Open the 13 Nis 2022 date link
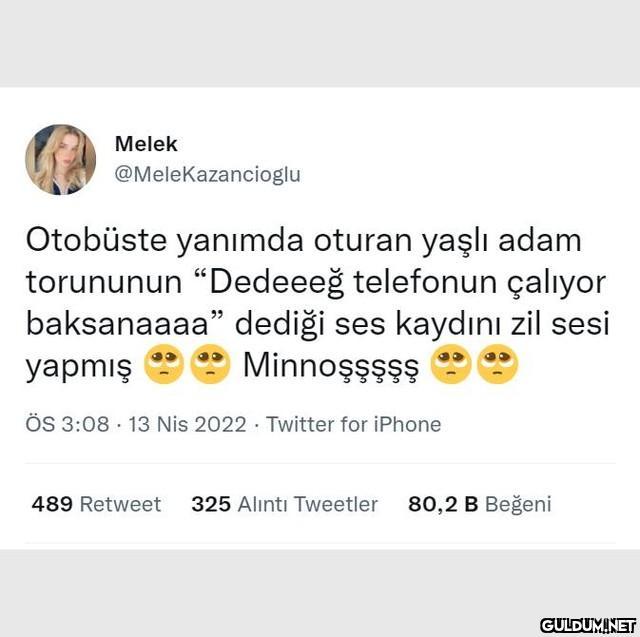The image size is (640, 637). [x=188, y=424]
